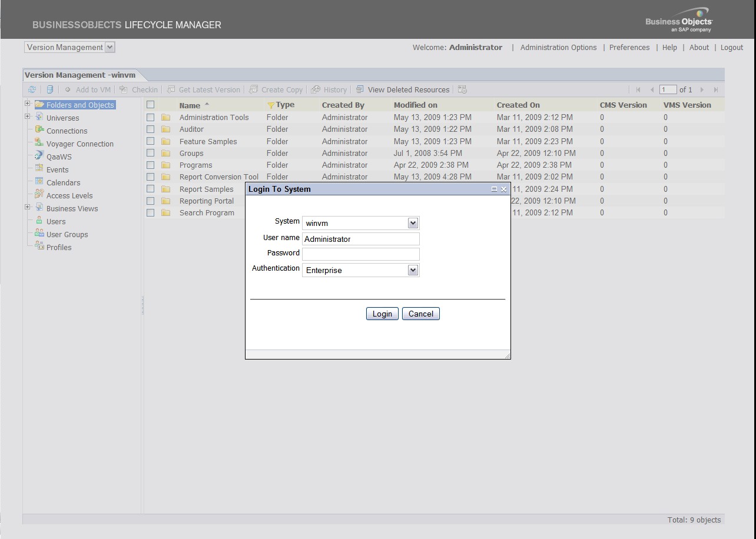The image size is (756, 539).
Task: Check the Auditor row checkbox
Action: click(150, 129)
